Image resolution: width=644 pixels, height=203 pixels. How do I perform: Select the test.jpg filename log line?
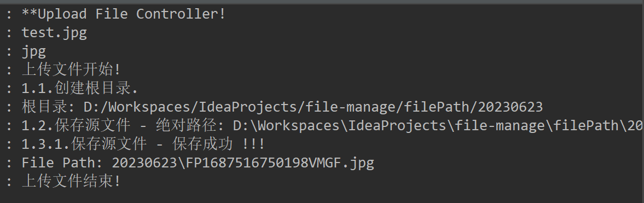(x=54, y=32)
